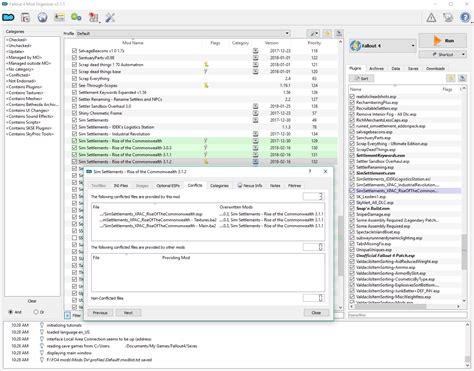This screenshot has width=474, height=371.
Task: Open the Filetree tab in dialog
Action: (294, 186)
